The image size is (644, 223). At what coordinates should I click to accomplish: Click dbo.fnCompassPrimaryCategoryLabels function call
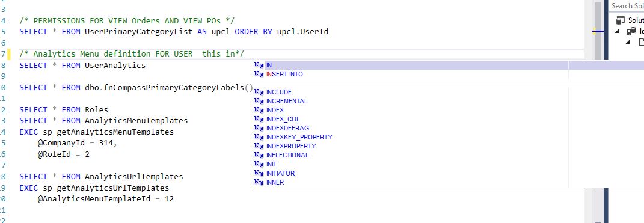coord(169,88)
